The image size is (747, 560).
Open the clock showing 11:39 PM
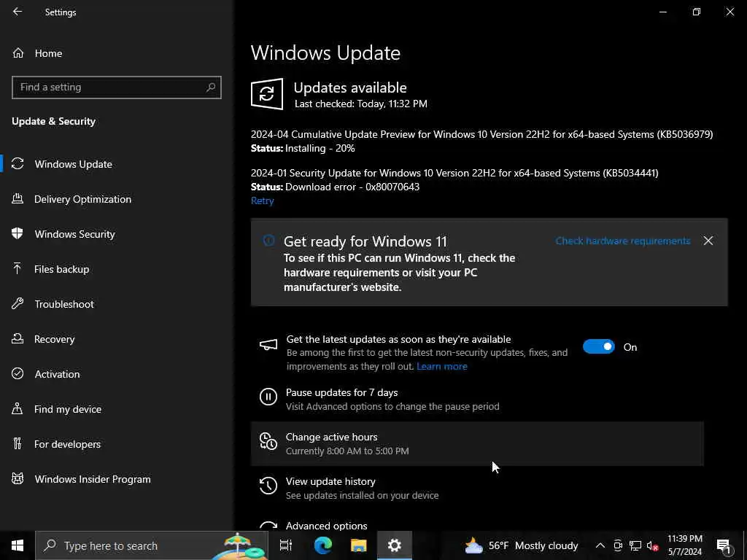click(x=684, y=545)
